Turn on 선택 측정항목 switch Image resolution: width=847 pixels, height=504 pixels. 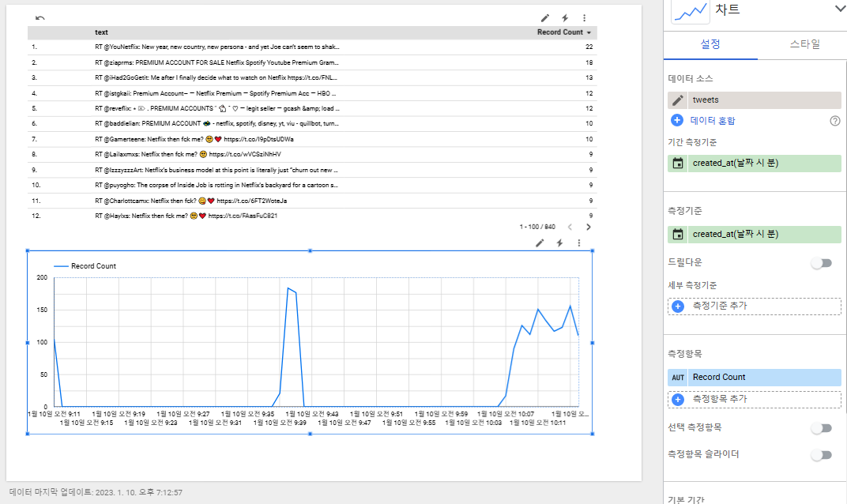pyautogui.click(x=821, y=430)
